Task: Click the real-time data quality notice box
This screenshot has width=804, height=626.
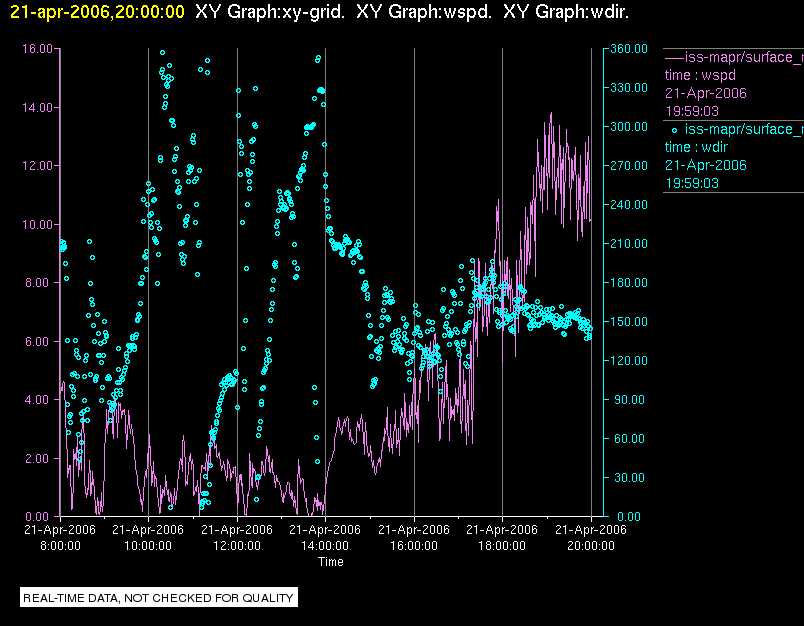Action: tap(159, 598)
